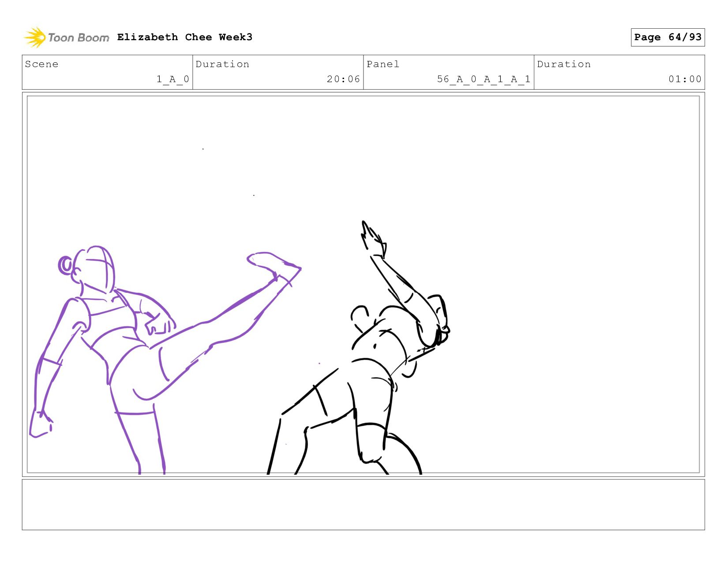Click the scene duration value '20:06'
This screenshot has height=563, width=728.
343,79
